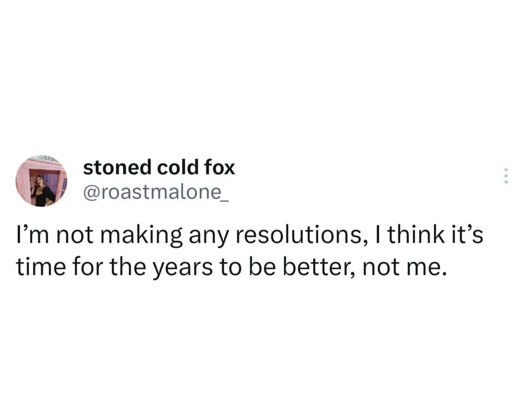Open the stoned cold fox display name
The image size is (532, 414).
(159, 168)
